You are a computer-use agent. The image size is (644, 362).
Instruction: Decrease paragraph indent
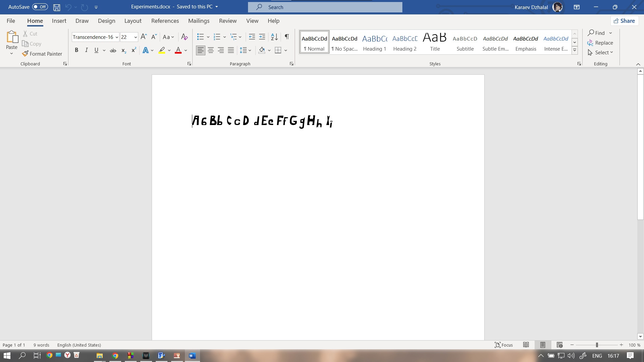(252, 37)
